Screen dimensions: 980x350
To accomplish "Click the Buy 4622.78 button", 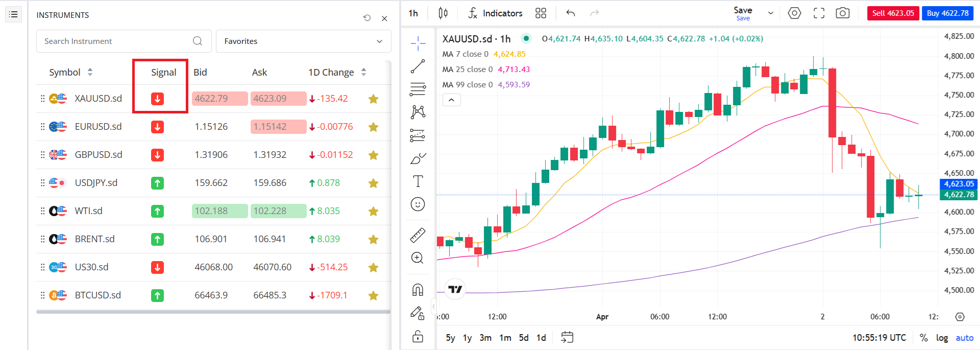I will point(948,13).
